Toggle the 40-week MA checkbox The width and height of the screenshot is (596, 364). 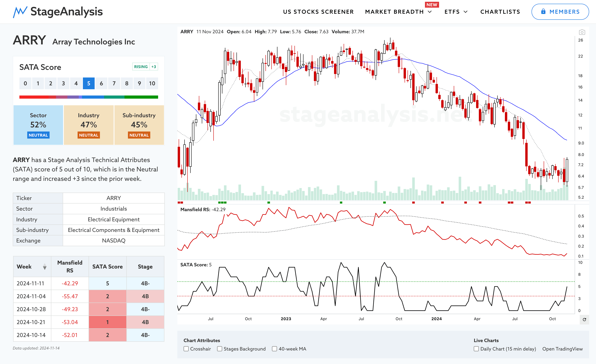click(x=274, y=349)
